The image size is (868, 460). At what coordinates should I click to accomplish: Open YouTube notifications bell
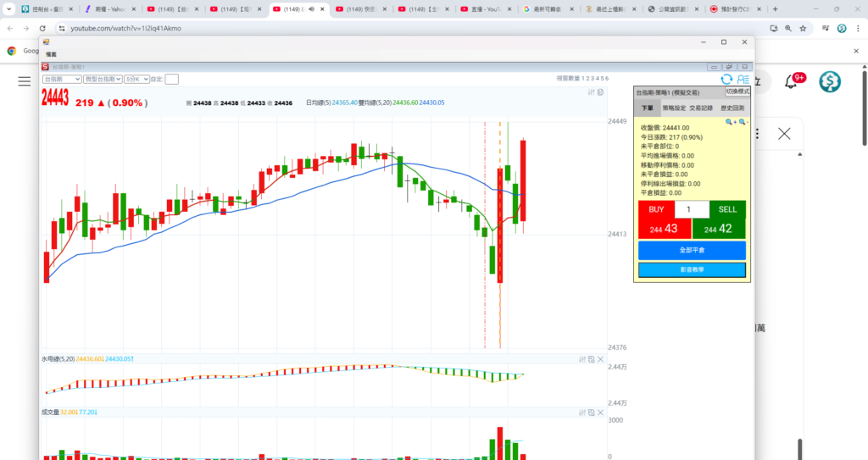coord(792,82)
